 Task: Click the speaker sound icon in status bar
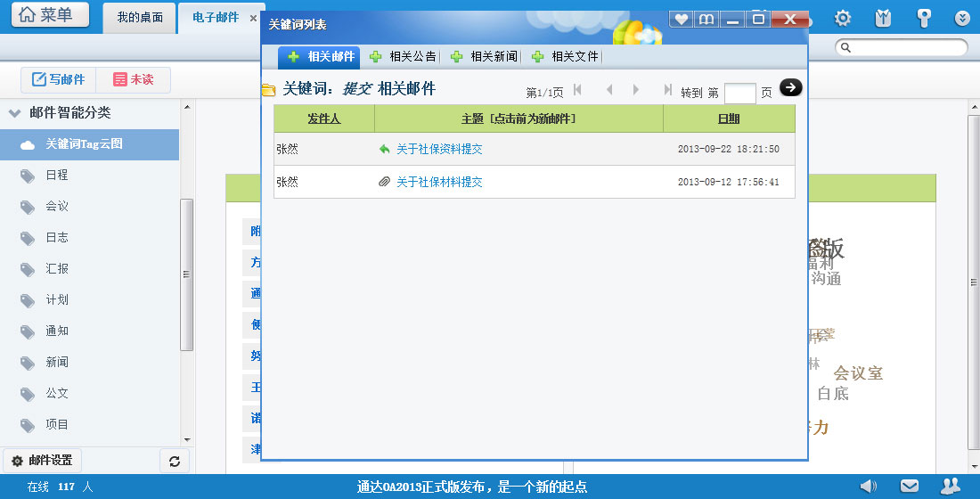(868, 486)
